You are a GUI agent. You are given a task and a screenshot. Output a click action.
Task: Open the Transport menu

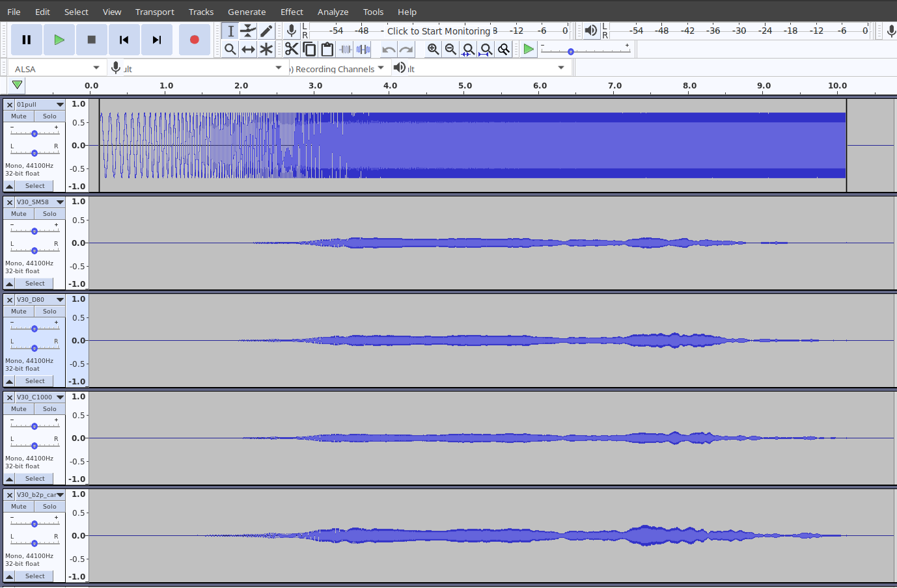[155, 12]
